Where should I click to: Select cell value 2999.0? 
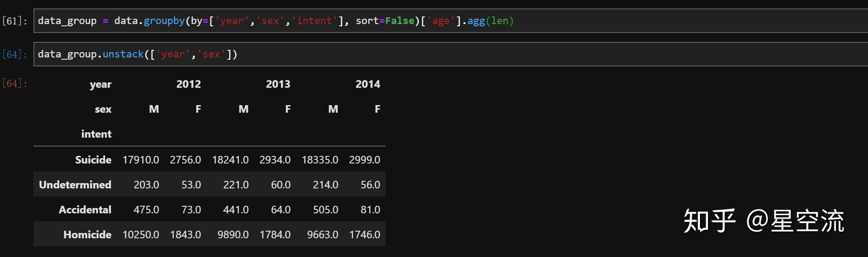pyautogui.click(x=365, y=160)
